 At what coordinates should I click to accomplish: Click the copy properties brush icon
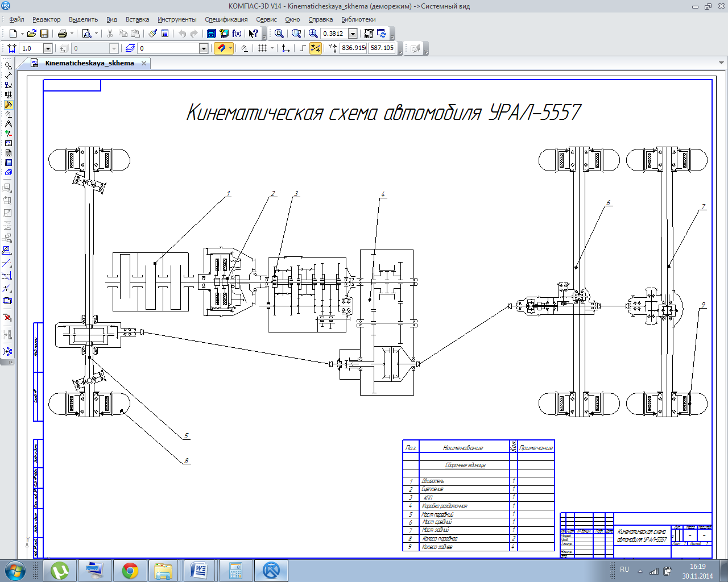pos(152,34)
